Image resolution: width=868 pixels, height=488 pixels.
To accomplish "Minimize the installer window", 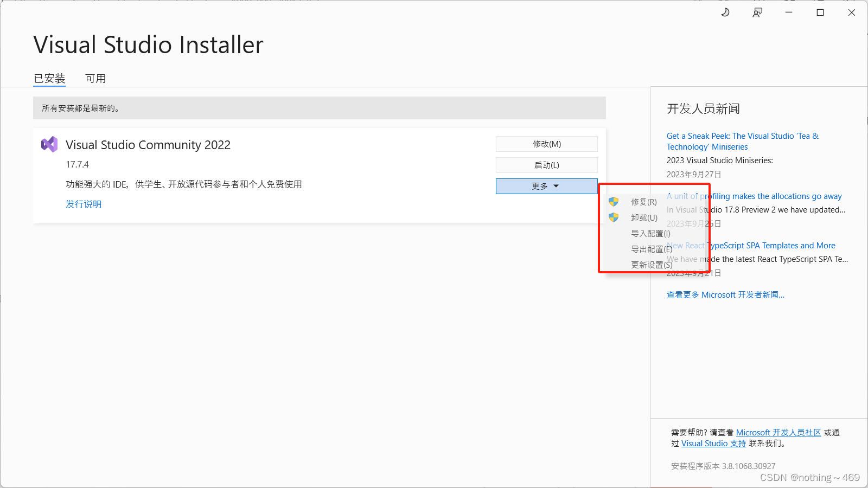I will [x=789, y=12].
